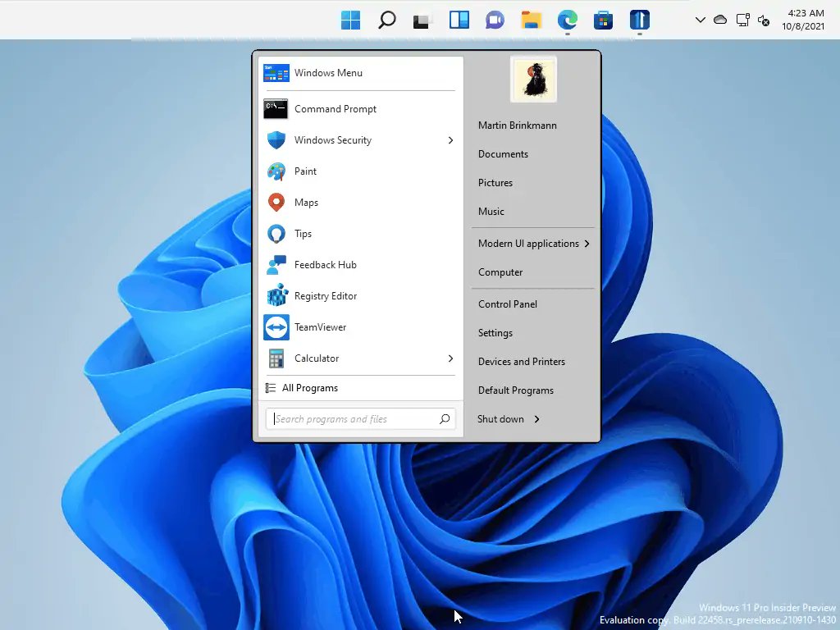This screenshot has height=630, width=840.
Task: Click the Windows Security shield icon
Action: pos(276,140)
